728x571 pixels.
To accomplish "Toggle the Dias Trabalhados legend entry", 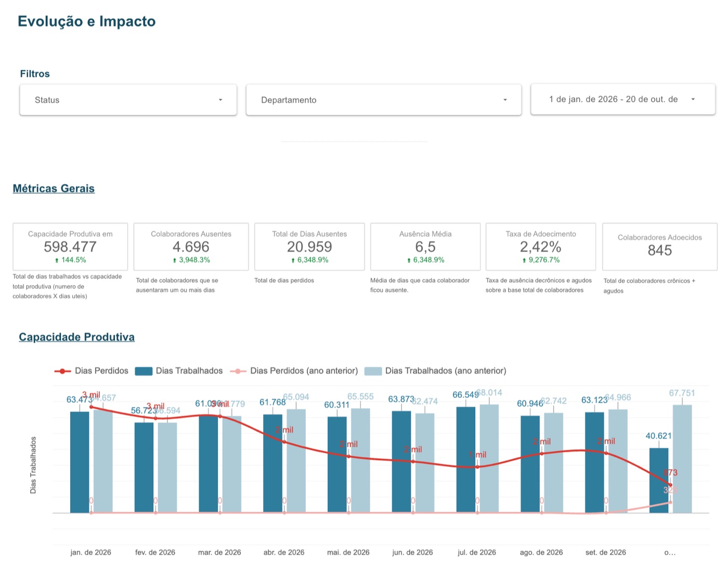I will [x=179, y=371].
